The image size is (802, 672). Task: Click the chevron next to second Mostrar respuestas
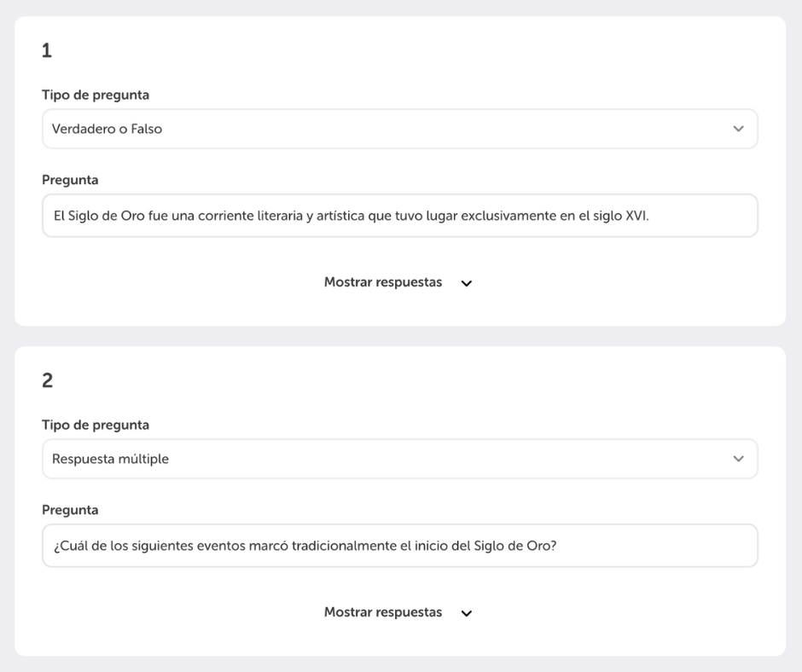(466, 612)
